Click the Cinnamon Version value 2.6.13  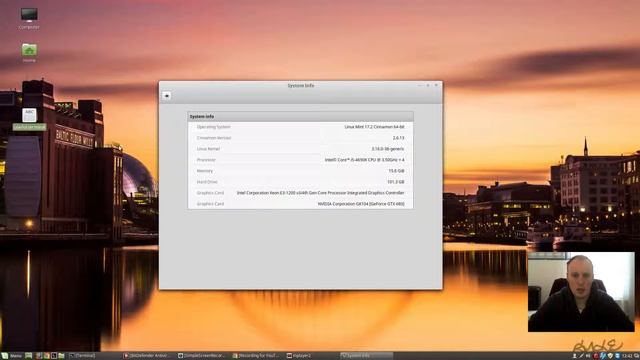tap(398, 138)
